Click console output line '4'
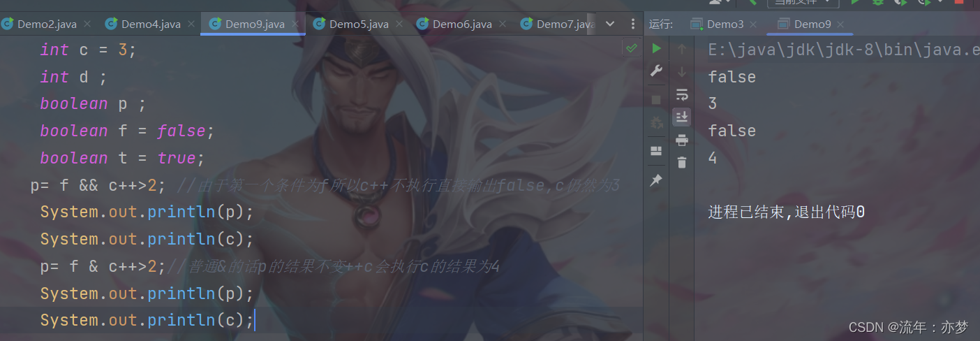 point(713,158)
